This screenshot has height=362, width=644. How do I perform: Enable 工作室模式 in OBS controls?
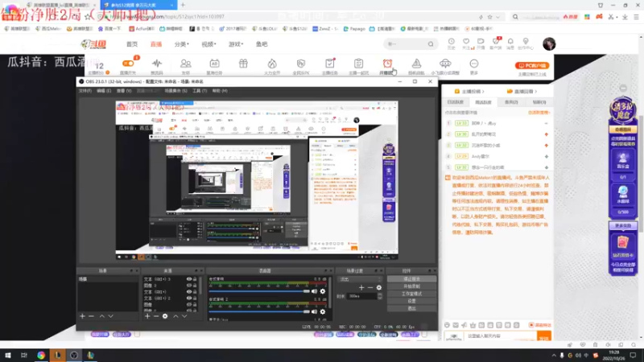pyautogui.click(x=411, y=294)
